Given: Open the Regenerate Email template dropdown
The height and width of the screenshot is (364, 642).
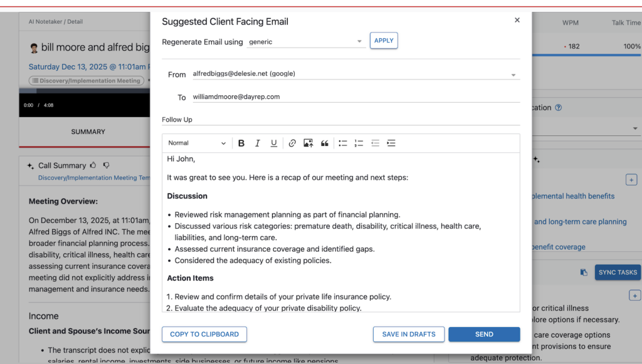Looking at the screenshot, I should [306, 42].
